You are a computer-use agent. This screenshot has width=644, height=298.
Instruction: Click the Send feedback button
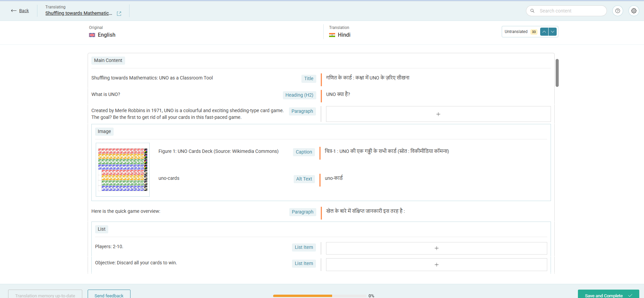click(109, 294)
